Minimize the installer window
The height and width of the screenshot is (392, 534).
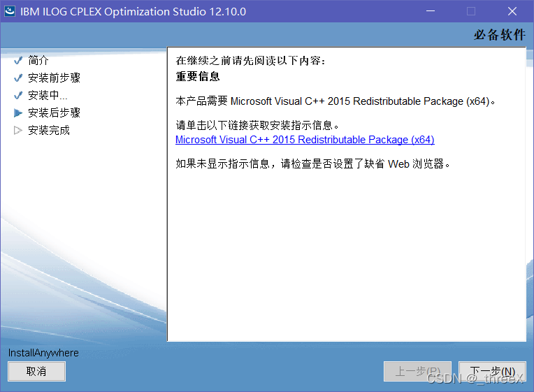pyautogui.click(x=431, y=11)
